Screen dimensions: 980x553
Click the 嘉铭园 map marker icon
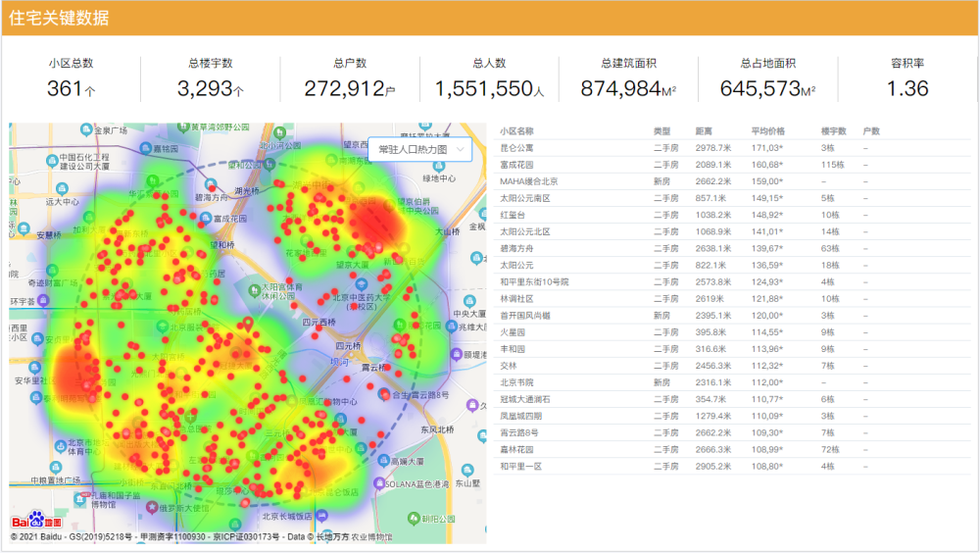coord(146,148)
